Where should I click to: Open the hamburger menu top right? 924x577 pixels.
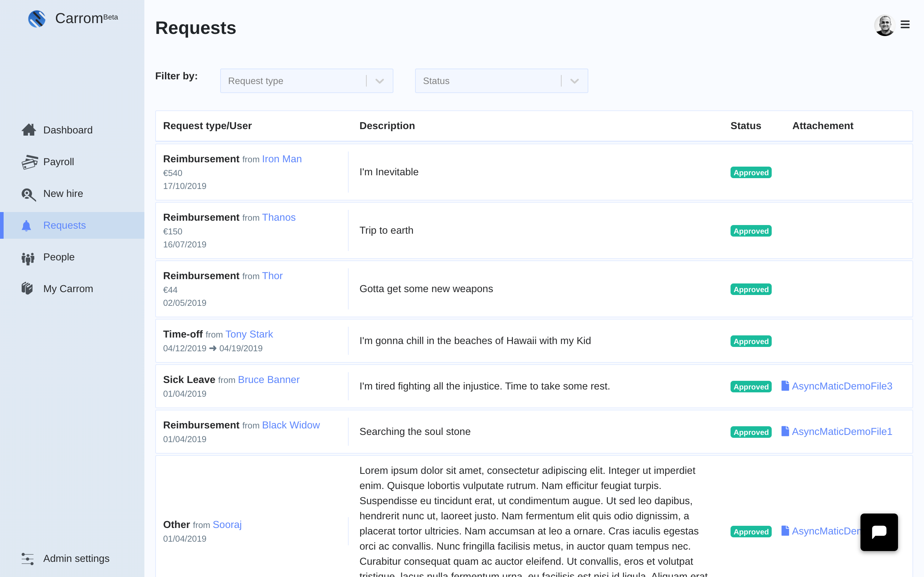905,25
